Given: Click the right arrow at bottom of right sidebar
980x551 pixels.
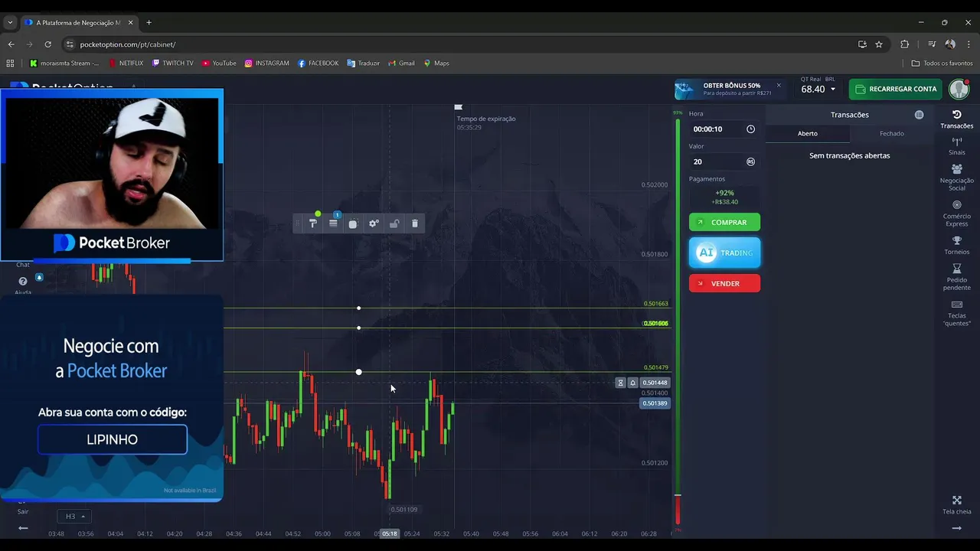Looking at the screenshot, I should click(956, 528).
